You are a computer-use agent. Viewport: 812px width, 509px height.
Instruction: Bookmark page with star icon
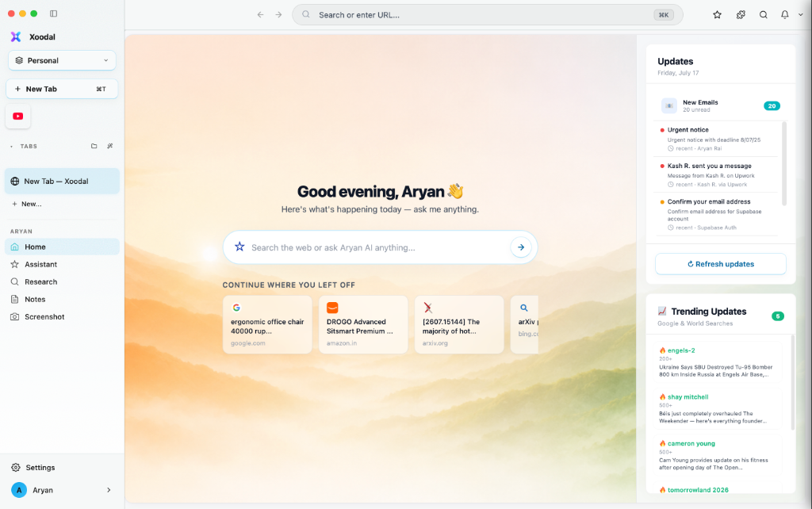[717, 15]
